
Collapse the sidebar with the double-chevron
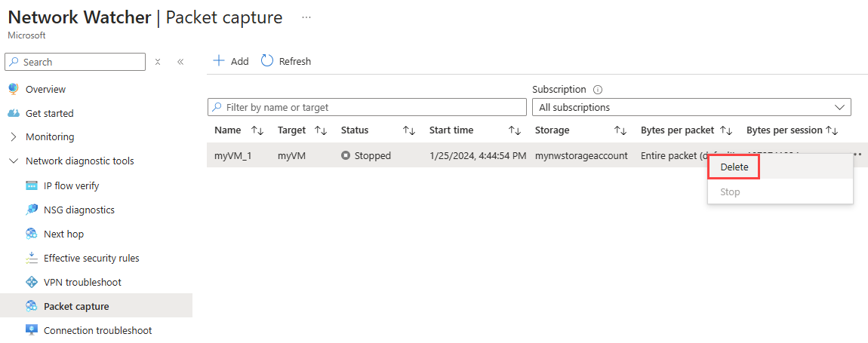click(180, 62)
